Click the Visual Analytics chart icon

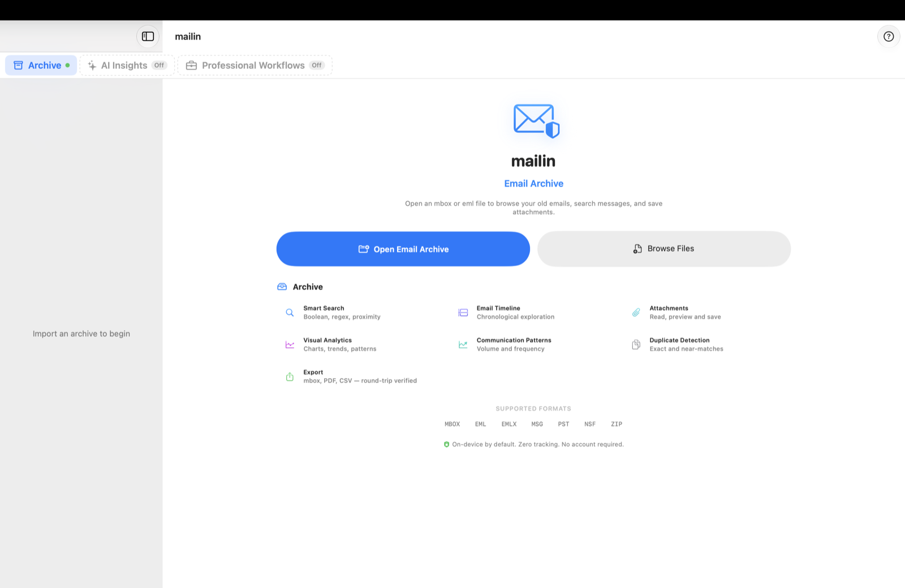[x=290, y=344]
